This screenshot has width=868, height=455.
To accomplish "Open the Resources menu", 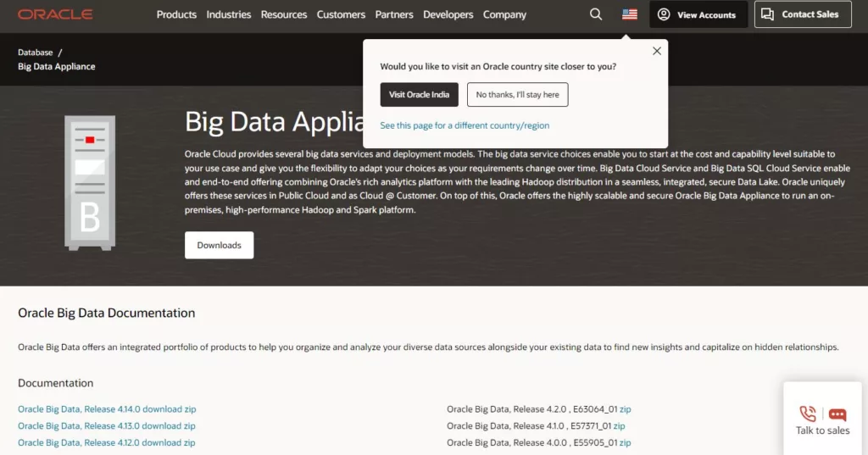I will [284, 14].
